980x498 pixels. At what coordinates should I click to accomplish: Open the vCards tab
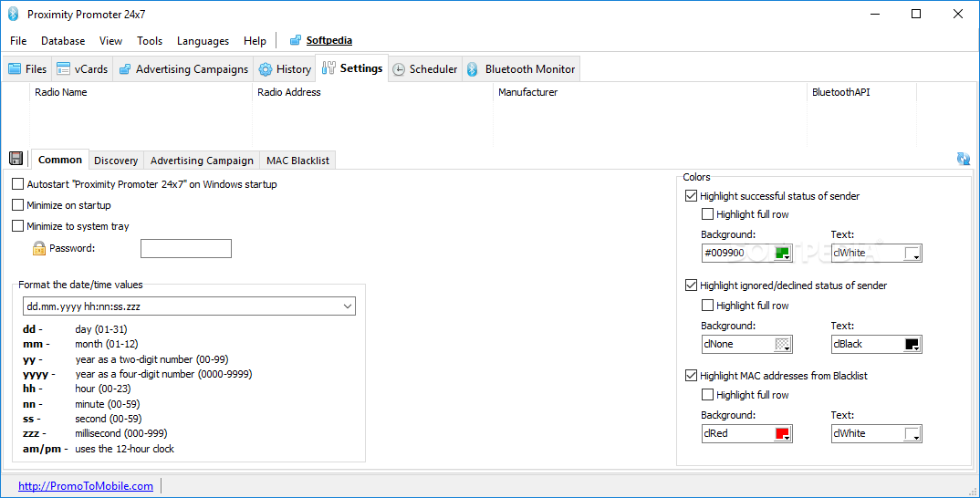[x=82, y=68]
